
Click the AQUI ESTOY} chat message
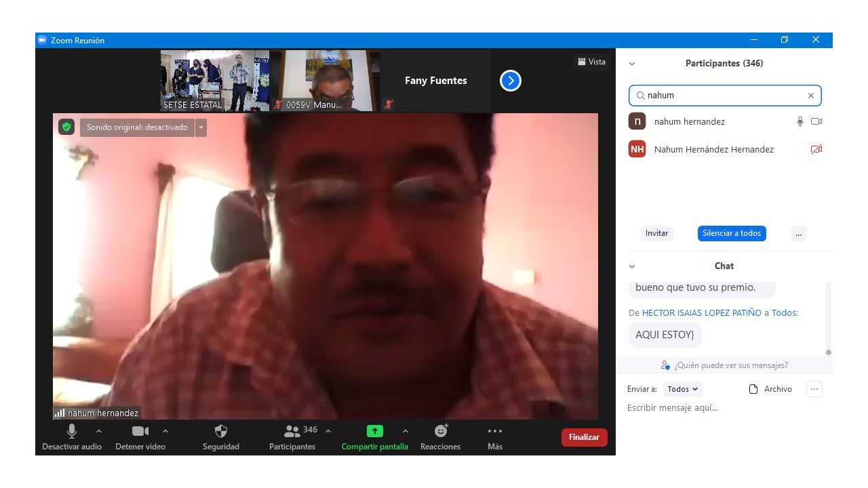665,335
